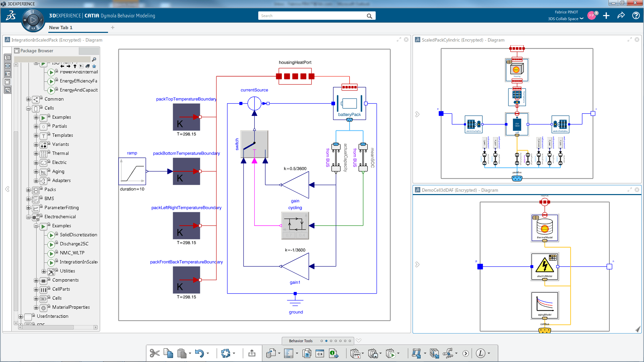Click the magnifier icon in Package Browser

point(94,59)
